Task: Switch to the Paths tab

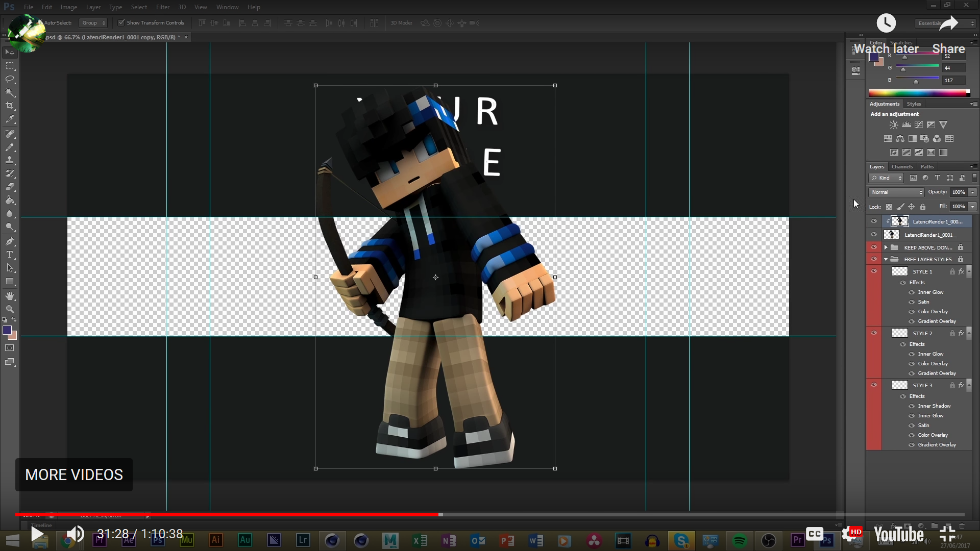Action: point(927,167)
